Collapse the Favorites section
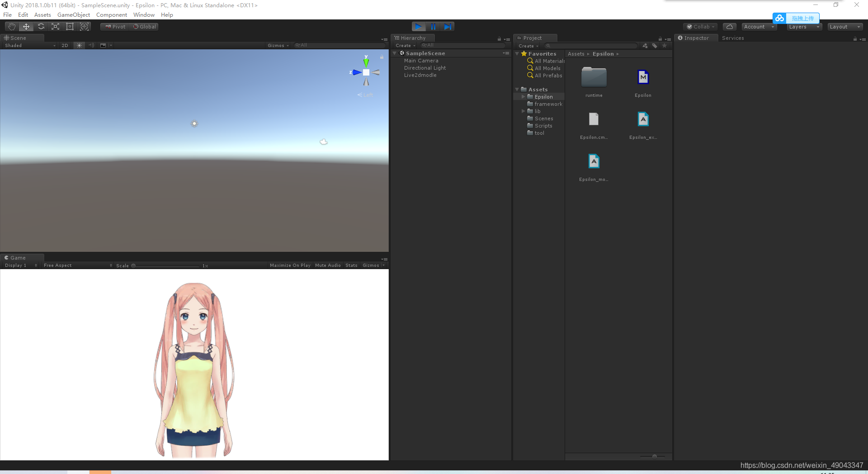 point(517,54)
